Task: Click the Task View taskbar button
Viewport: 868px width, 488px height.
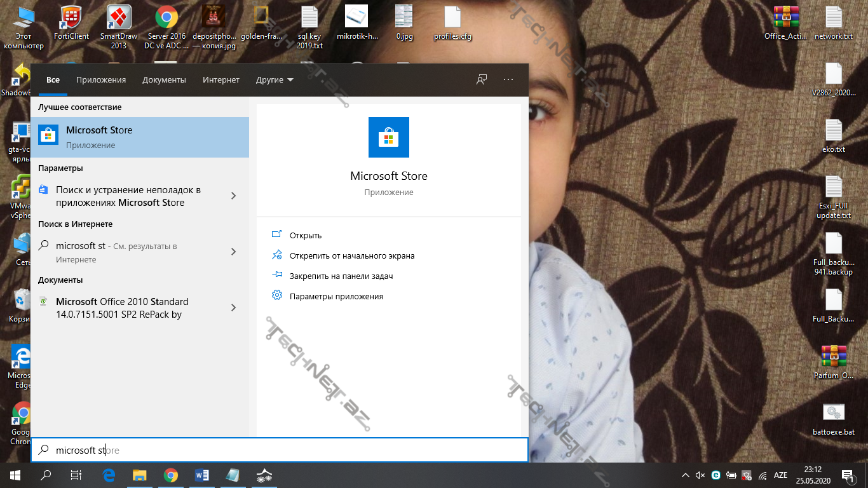Action: (x=76, y=475)
